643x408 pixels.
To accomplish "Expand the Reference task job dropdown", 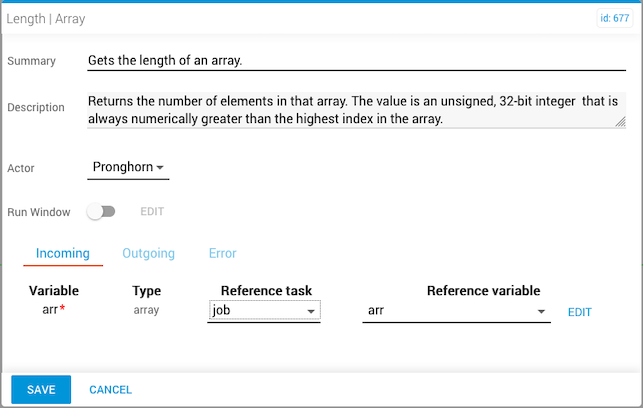I will point(264,311).
